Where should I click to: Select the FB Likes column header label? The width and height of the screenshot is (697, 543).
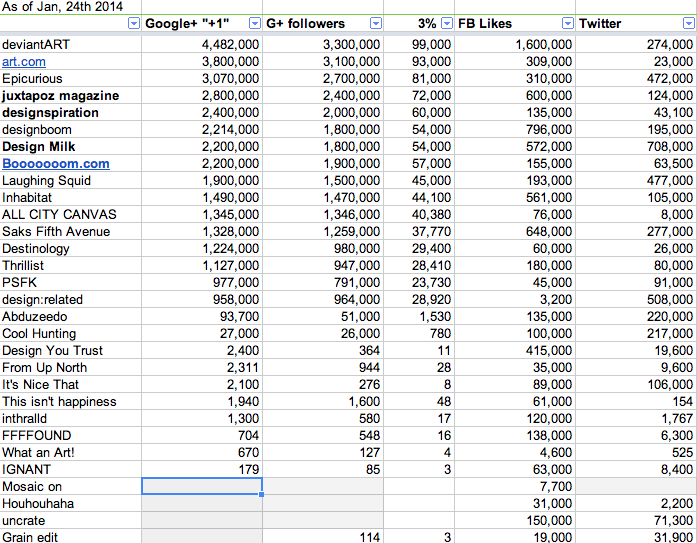tap(485, 24)
